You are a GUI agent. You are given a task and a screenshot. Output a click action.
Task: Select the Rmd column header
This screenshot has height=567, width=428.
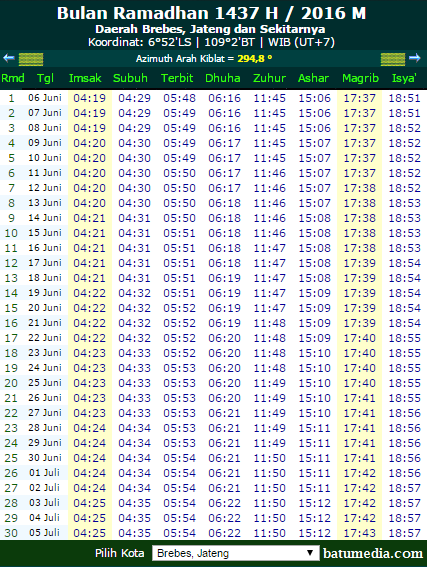pyautogui.click(x=13, y=78)
